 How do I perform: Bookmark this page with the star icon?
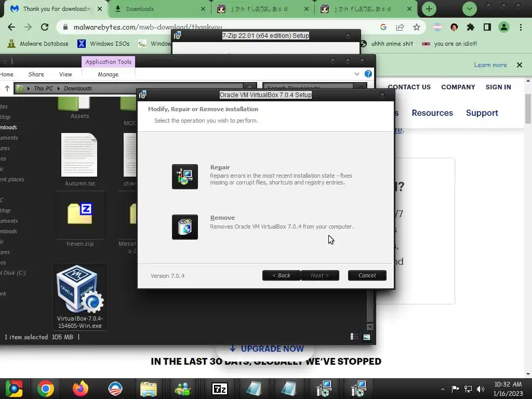(416, 27)
